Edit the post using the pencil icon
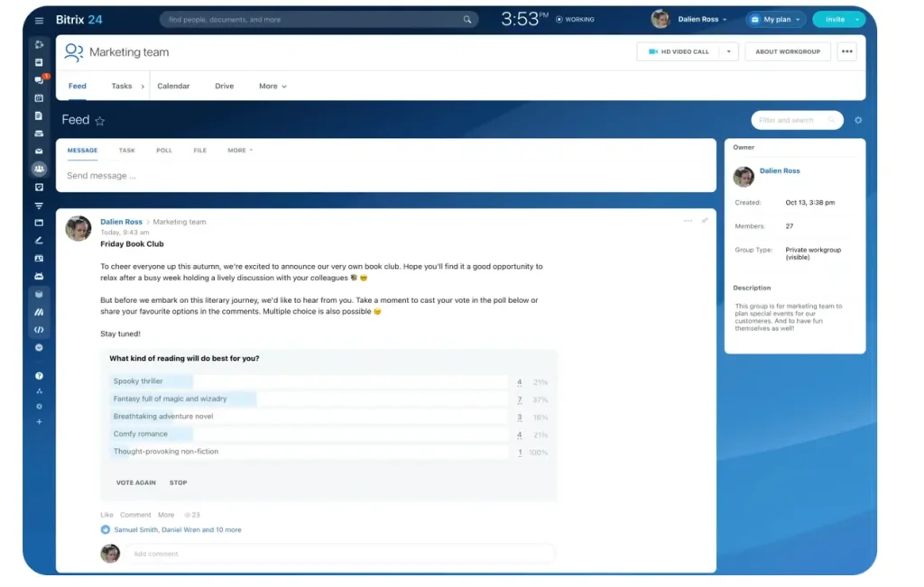The image size is (924, 587). [705, 220]
